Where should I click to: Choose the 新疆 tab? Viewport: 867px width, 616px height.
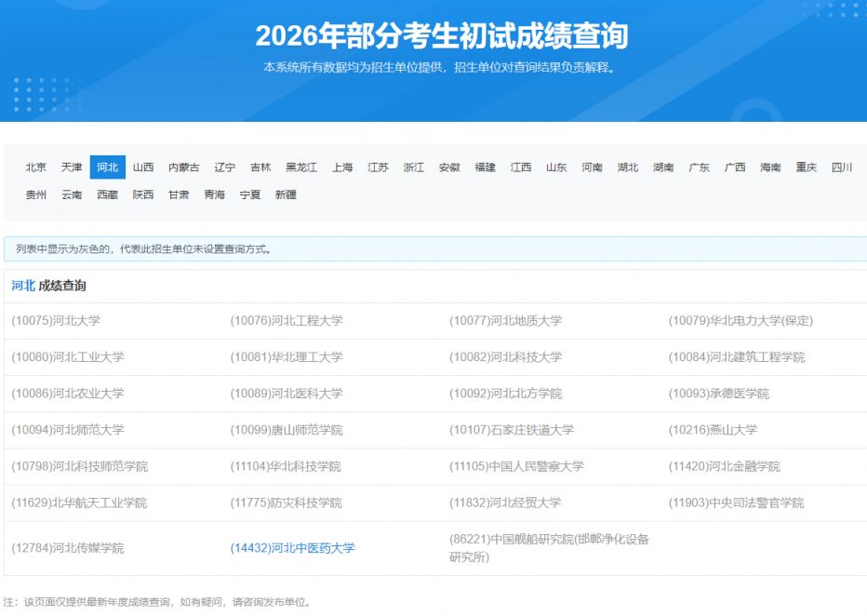click(286, 194)
